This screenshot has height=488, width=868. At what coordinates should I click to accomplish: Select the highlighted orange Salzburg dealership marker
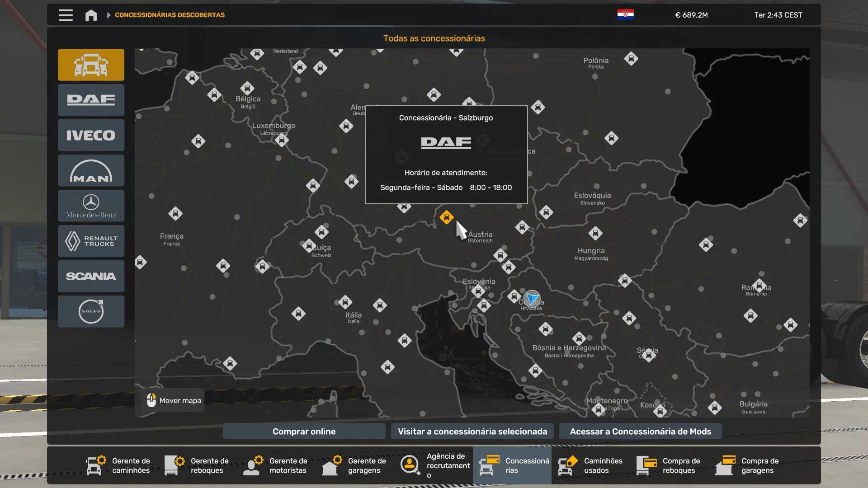(446, 217)
